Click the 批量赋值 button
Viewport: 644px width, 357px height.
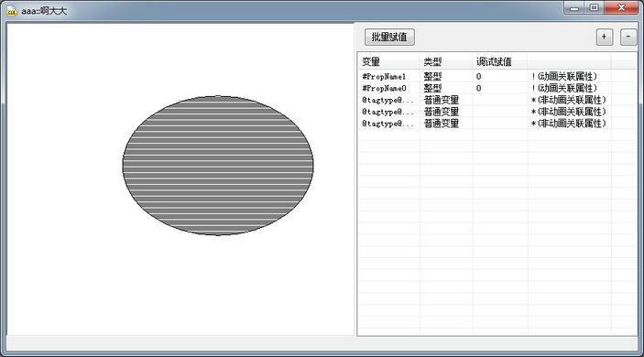point(389,37)
